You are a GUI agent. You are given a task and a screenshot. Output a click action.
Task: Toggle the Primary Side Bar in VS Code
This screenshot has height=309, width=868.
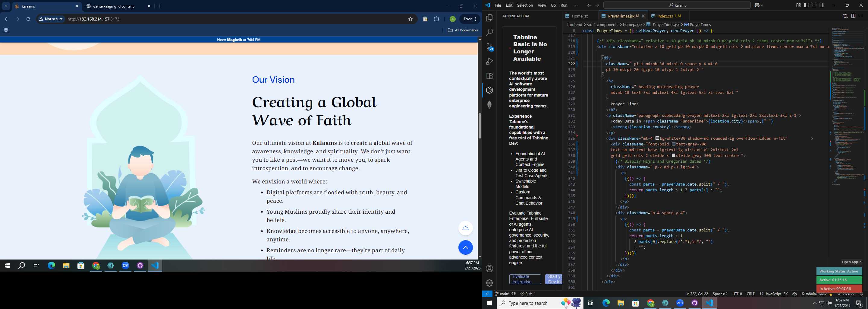[x=806, y=5]
